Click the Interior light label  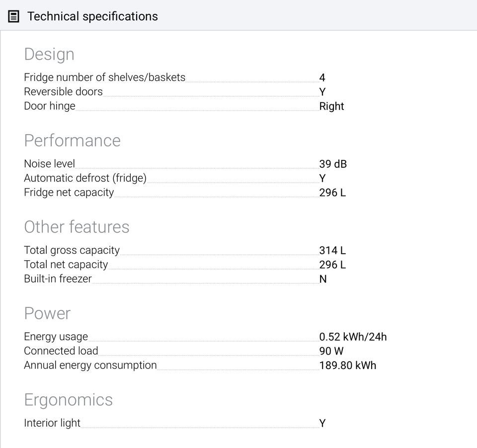click(52, 423)
